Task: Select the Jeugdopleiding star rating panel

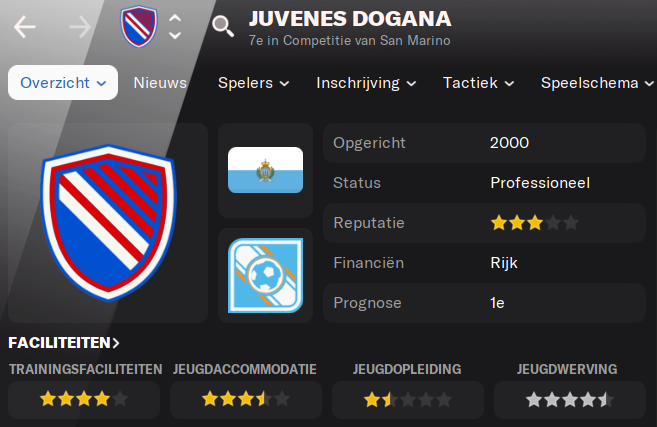Action: click(408, 399)
